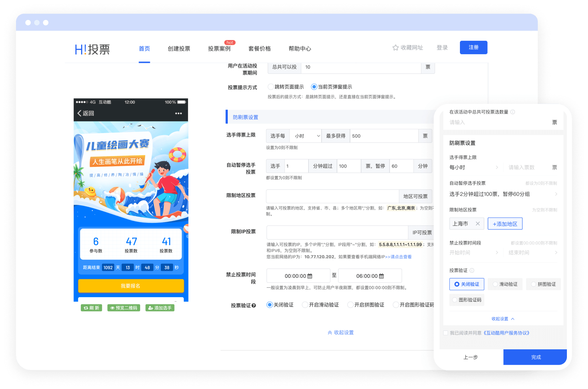Click the back arrow 返回 in phone preview
This screenshot has width=588, height=389.
(x=86, y=113)
